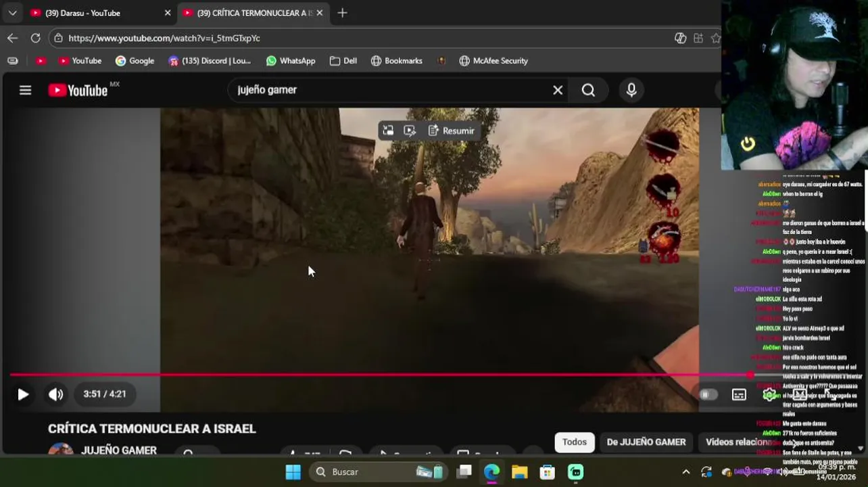Open the add-apps icon beside Copilot
The height and width of the screenshot is (487, 868).
coord(698,38)
